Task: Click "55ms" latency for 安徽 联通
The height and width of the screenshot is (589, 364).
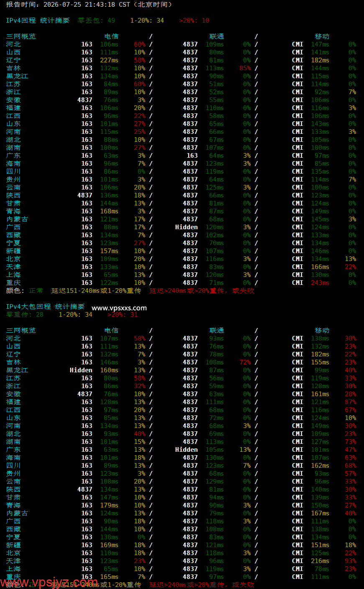Action: (216, 100)
